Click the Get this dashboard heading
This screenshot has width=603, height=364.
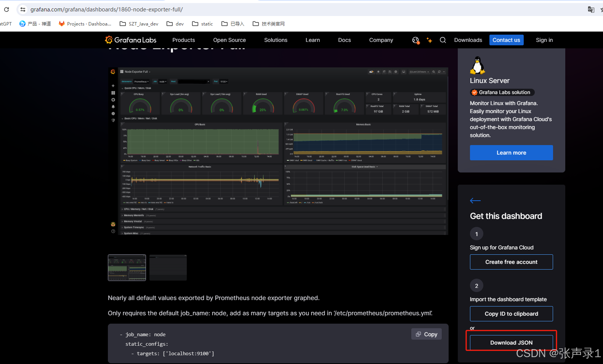point(506,216)
